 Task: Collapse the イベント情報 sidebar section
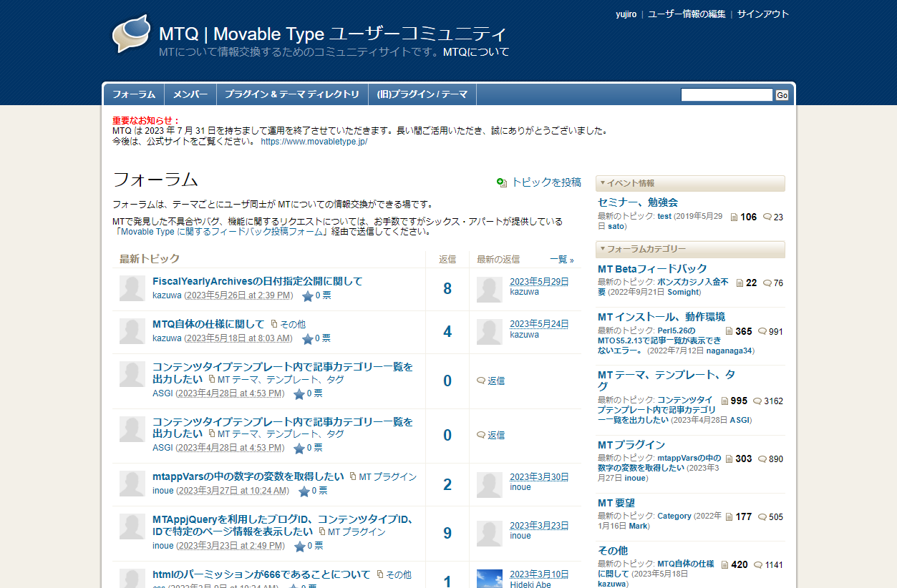pyautogui.click(x=603, y=183)
